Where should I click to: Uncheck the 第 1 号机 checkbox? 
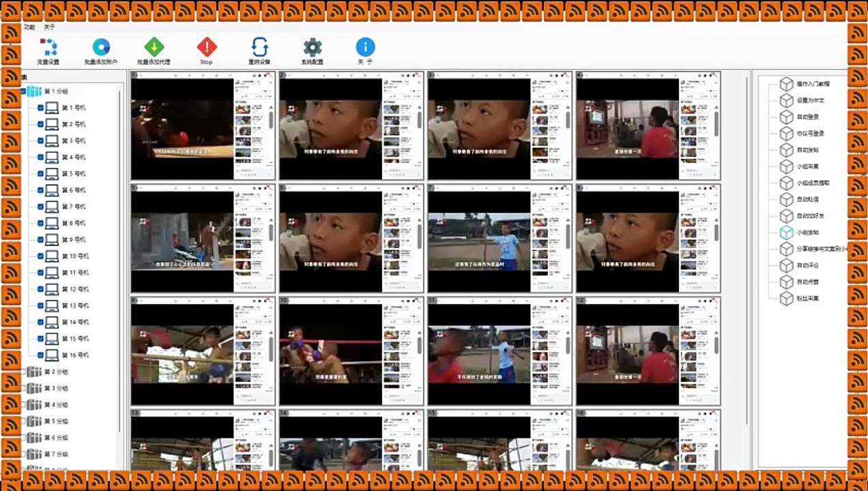[40, 108]
